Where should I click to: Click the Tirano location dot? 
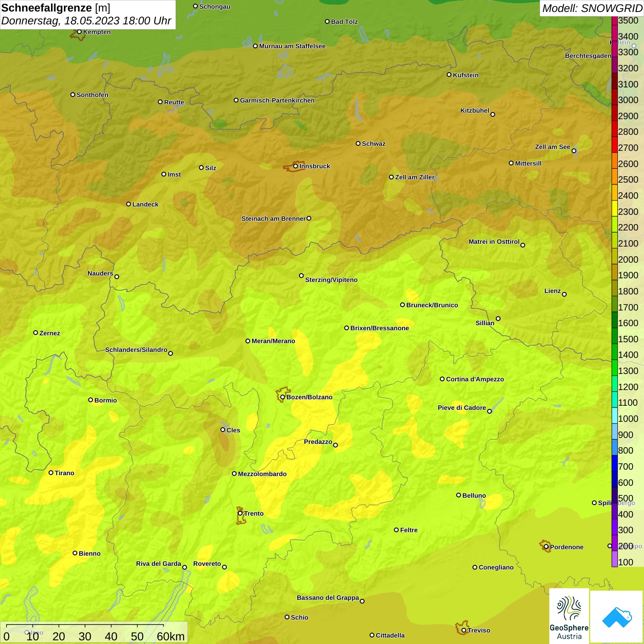[51, 472]
